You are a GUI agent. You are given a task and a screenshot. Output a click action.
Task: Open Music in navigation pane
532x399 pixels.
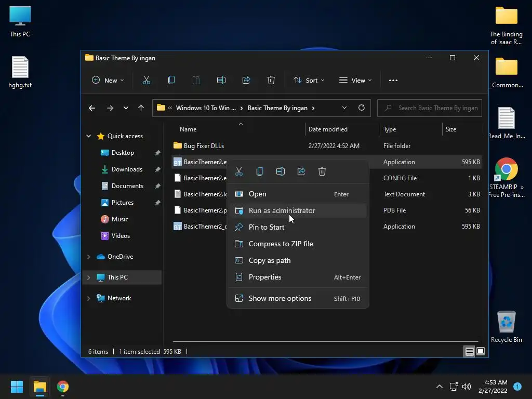[120, 219]
